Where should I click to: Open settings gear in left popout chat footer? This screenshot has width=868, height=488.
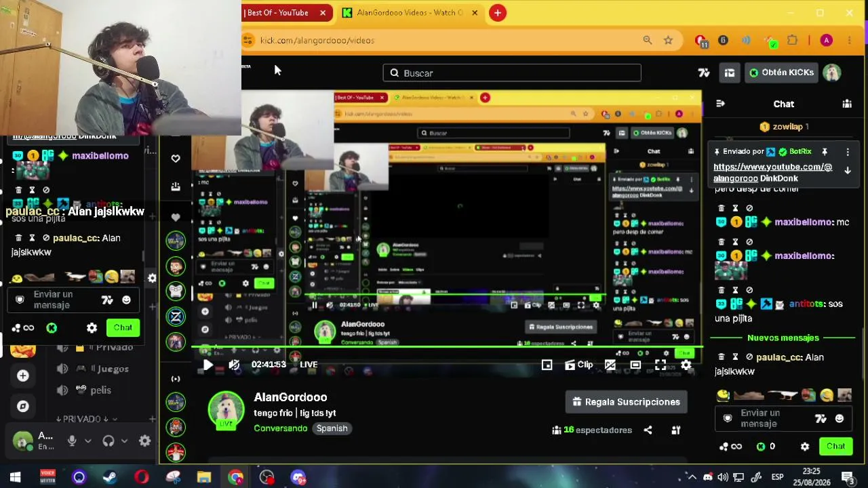pos(92,328)
